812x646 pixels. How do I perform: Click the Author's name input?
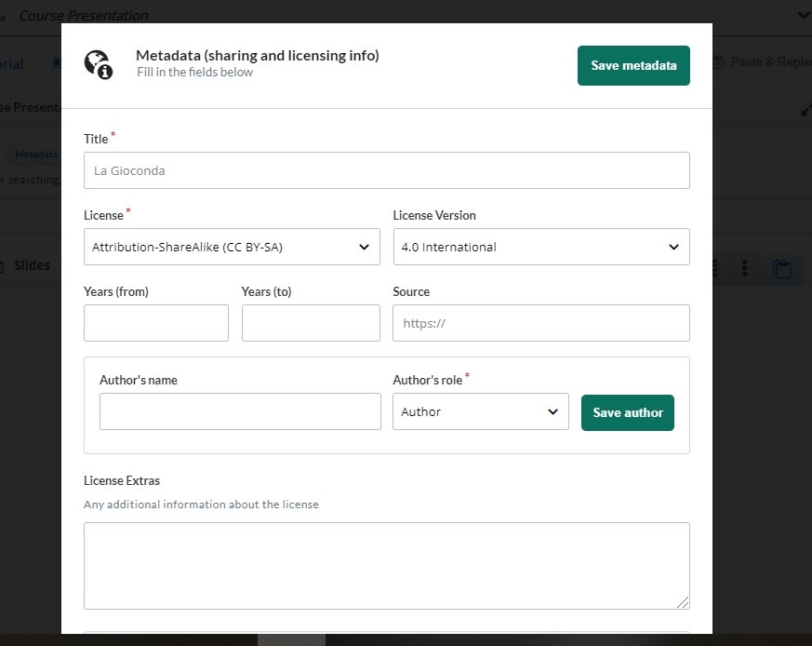[x=240, y=411]
